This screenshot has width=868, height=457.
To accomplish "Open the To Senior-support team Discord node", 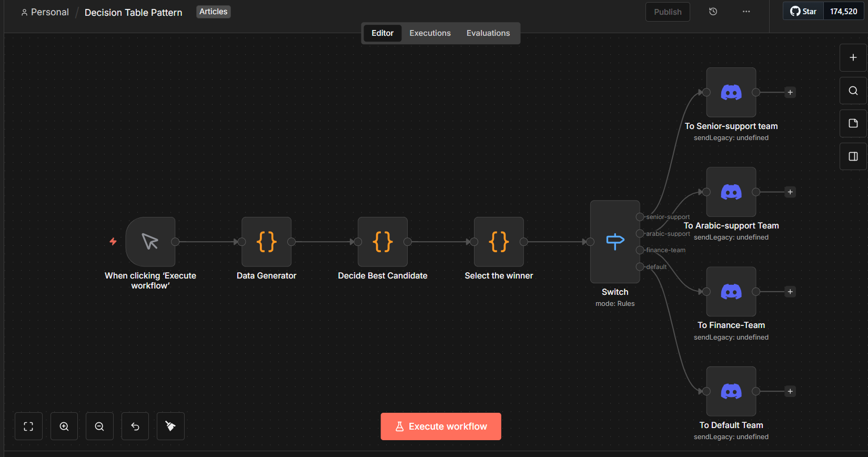I will (x=731, y=92).
